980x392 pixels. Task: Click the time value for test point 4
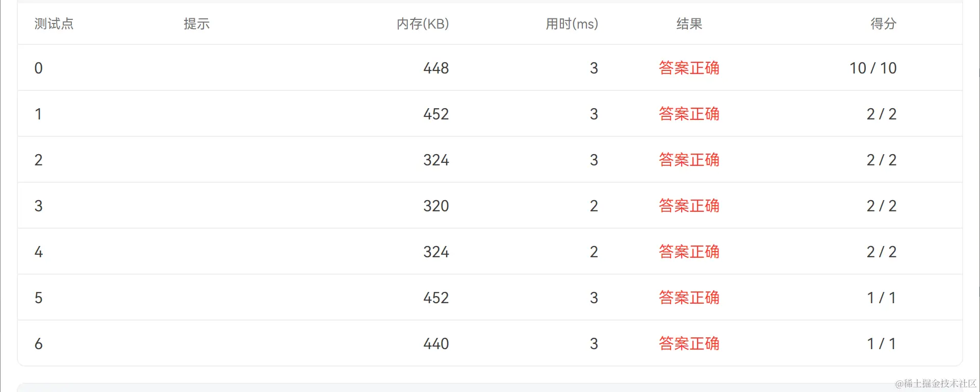[594, 252]
